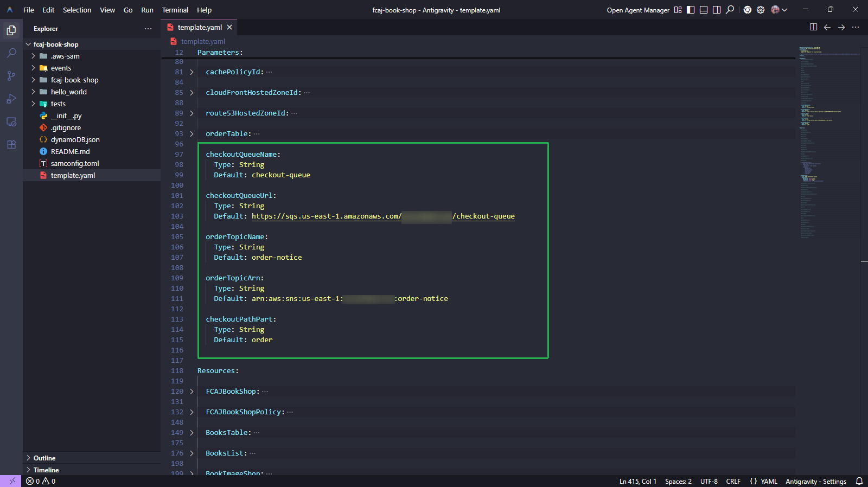Click the Antigravity logo icon

coord(10,10)
